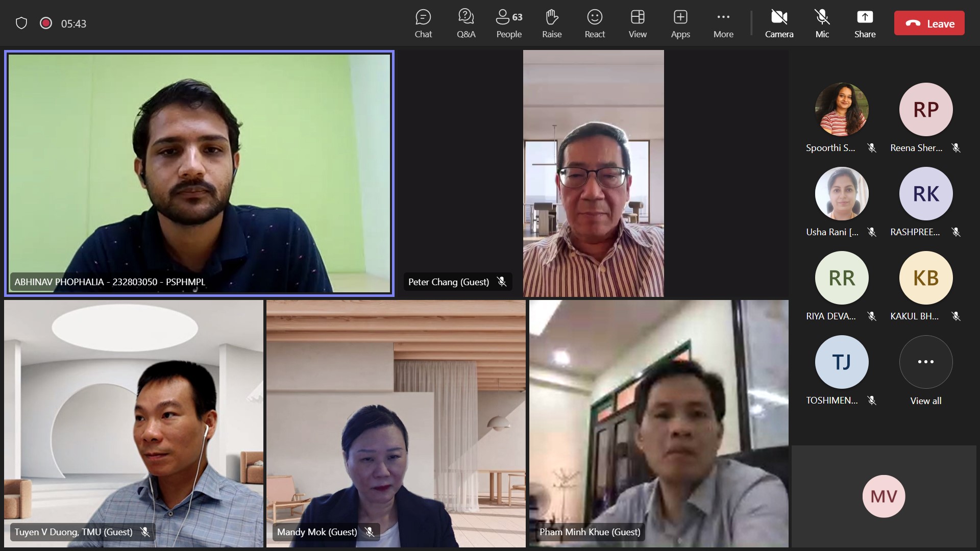This screenshot has height=551, width=980.
Task: Open the View layout options
Action: coord(637,23)
